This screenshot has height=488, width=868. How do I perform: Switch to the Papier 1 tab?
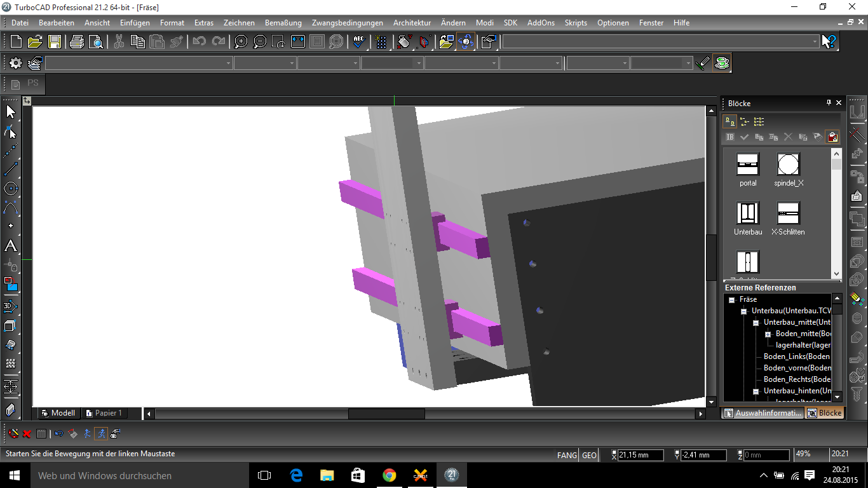click(x=104, y=413)
